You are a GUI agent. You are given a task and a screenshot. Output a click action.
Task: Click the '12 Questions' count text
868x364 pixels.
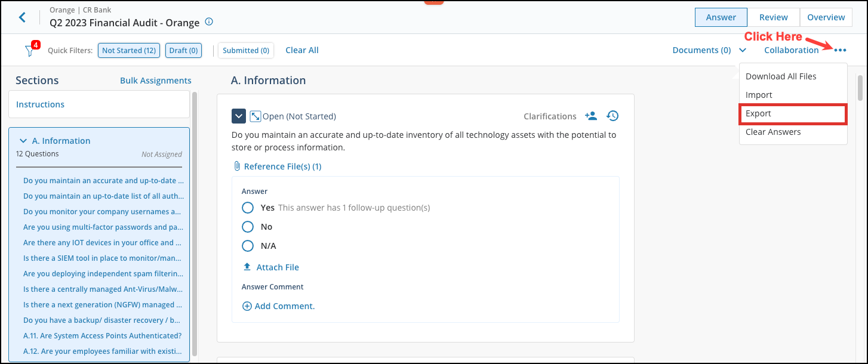pos(38,154)
